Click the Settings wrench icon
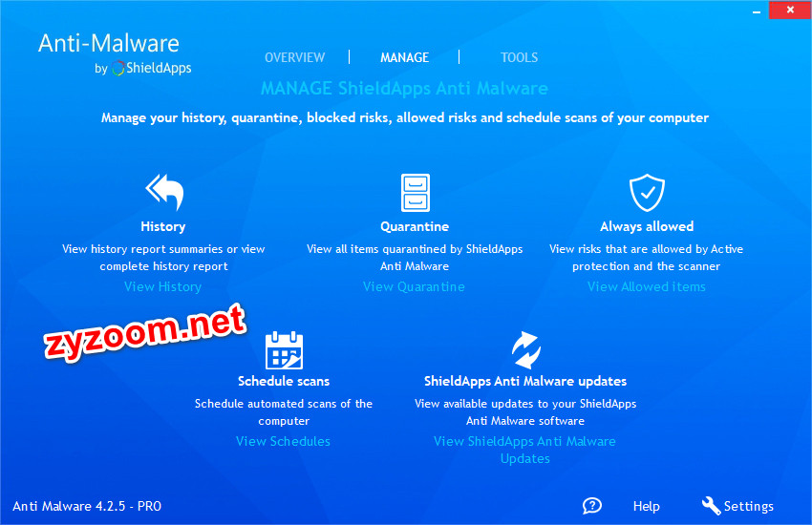Image resolution: width=812 pixels, height=525 pixels. (x=711, y=506)
